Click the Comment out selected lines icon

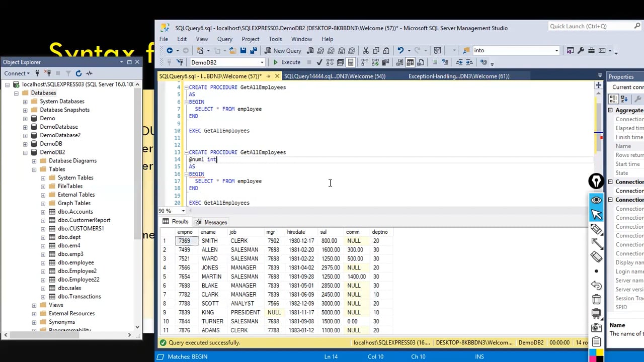click(434, 62)
